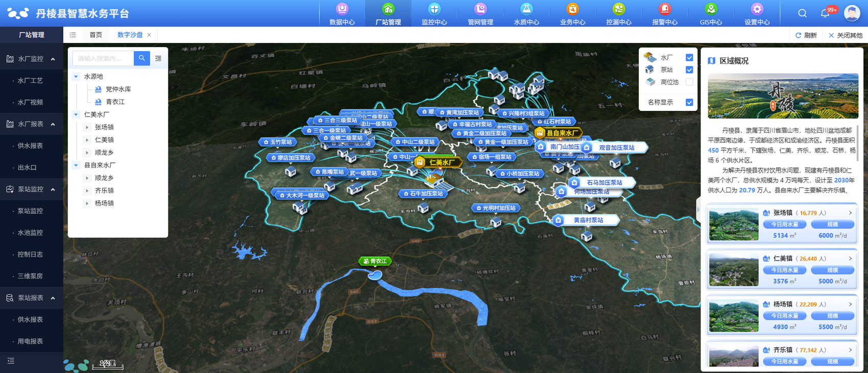
Task: Switch to the 首页 tab
Action: pos(95,35)
